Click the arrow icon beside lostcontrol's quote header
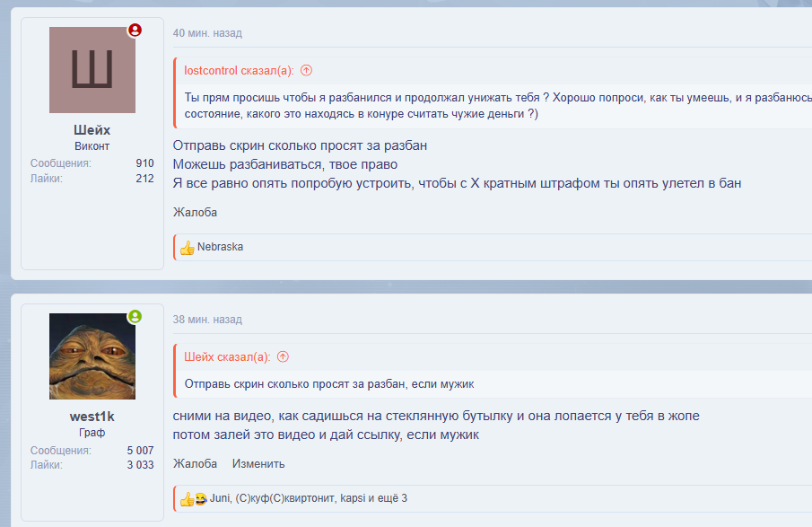The image size is (812, 527). [306, 71]
